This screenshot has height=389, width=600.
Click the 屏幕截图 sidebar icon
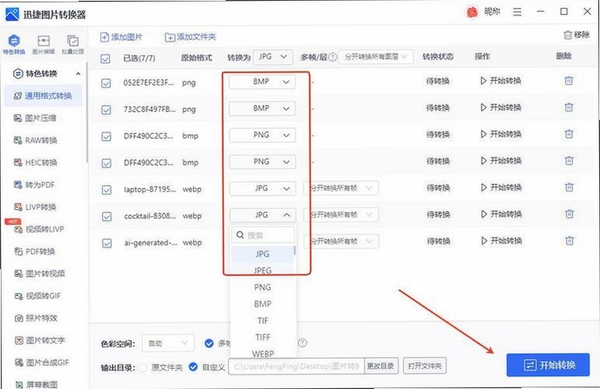pyautogui.click(x=18, y=384)
